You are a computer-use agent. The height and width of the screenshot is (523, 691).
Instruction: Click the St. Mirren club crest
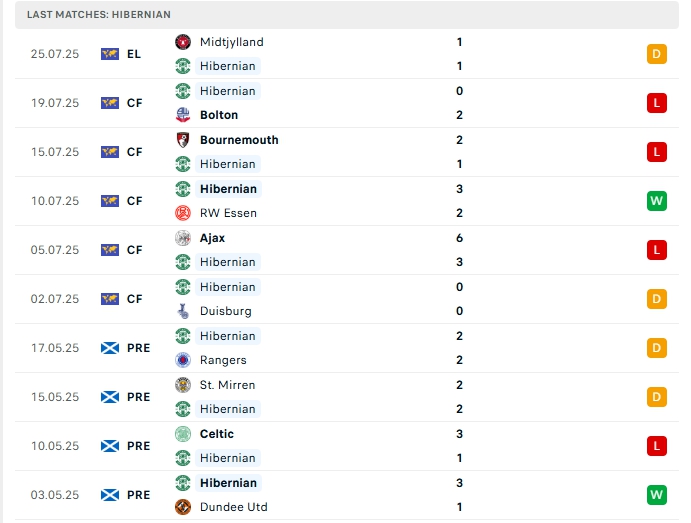(183, 385)
